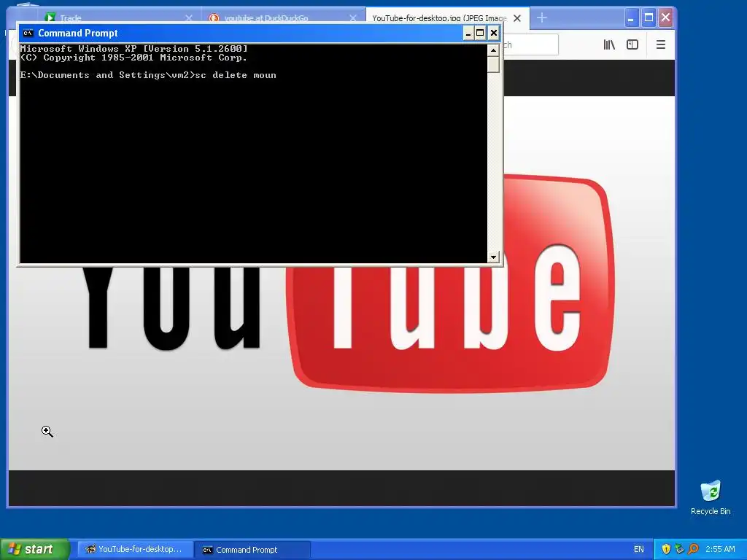
Task: Open a new Firefox tab with the plus button
Action: click(542, 18)
